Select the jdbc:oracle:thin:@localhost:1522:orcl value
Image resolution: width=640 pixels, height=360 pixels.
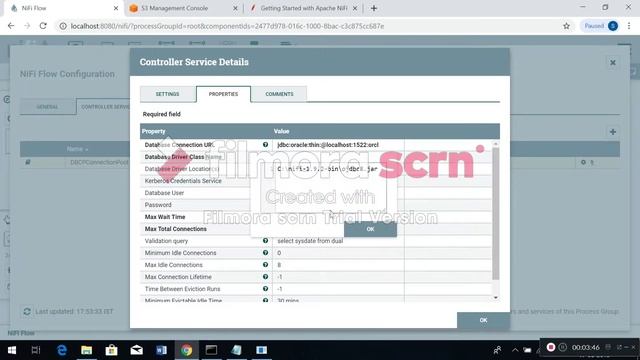[x=328, y=144]
